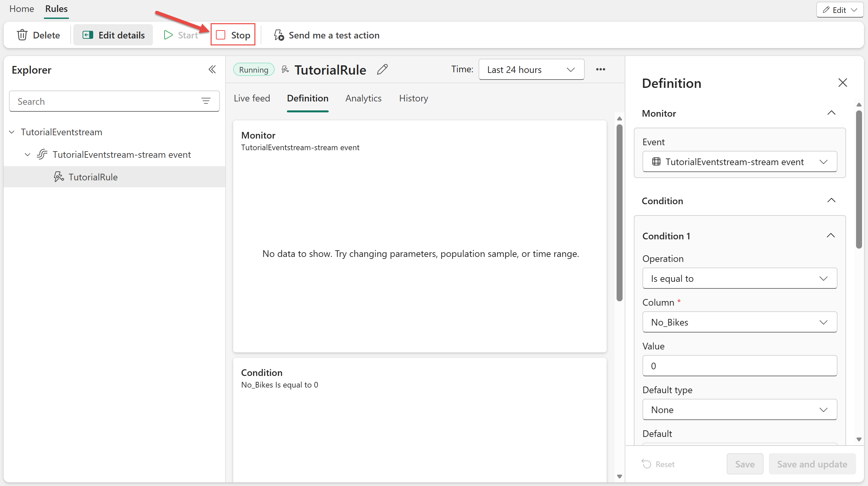The width and height of the screenshot is (868, 486).
Task: Click pencil icon next to TutorialRule title
Action: 382,70
